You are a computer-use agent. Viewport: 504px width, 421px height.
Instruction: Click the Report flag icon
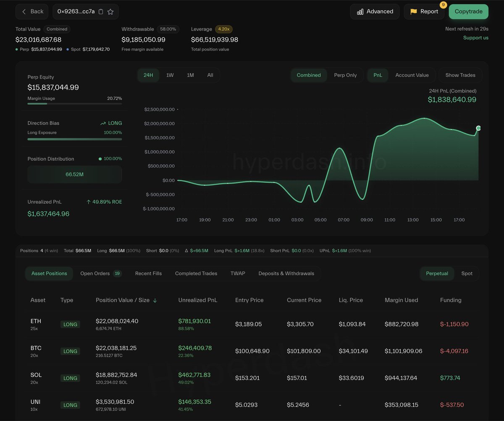[x=414, y=12]
